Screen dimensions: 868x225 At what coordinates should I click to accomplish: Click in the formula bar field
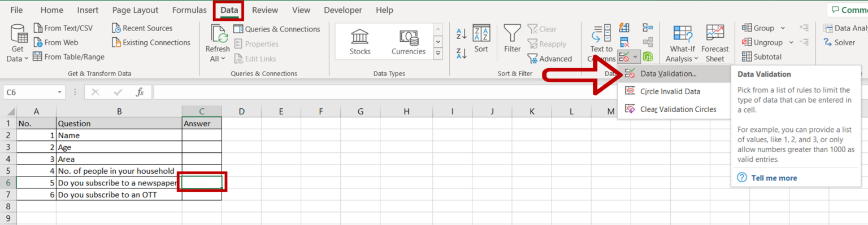click(x=509, y=92)
